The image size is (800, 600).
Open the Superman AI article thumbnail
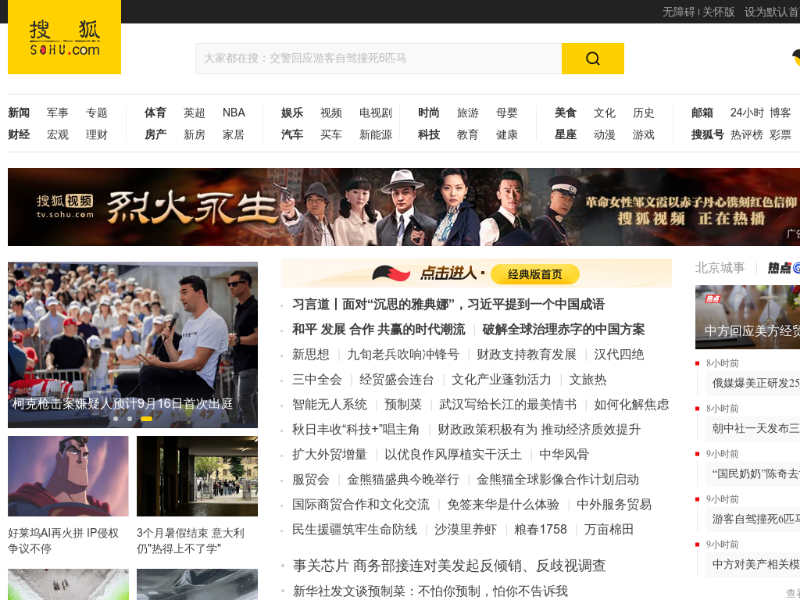click(68, 476)
